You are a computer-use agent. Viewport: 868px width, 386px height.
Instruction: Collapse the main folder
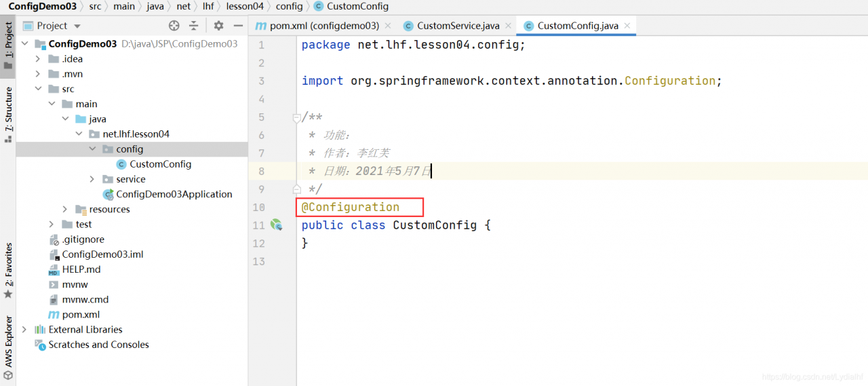(52, 104)
